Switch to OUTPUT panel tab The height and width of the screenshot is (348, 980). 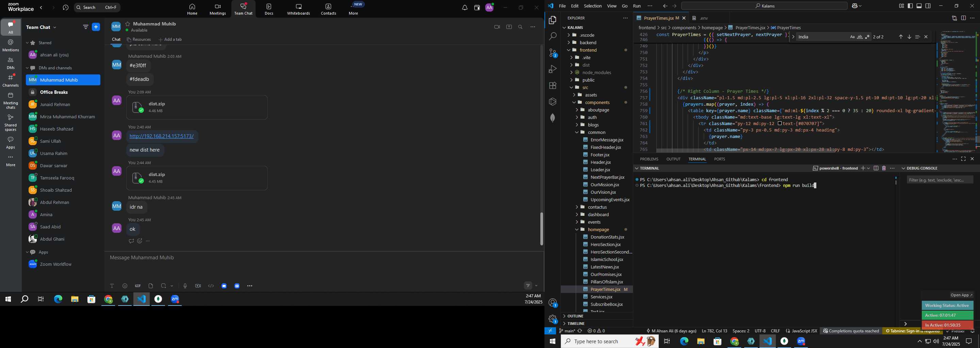tap(673, 159)
